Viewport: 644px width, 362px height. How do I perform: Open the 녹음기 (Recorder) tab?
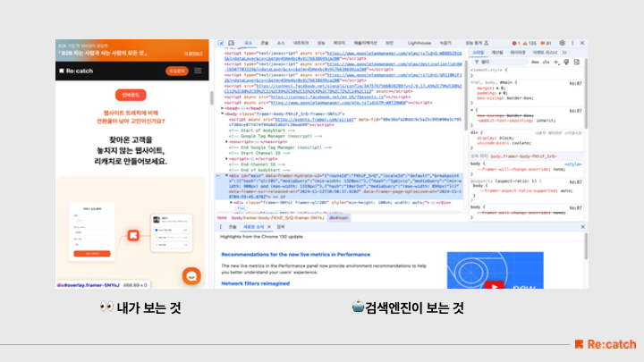pos(445,43)
